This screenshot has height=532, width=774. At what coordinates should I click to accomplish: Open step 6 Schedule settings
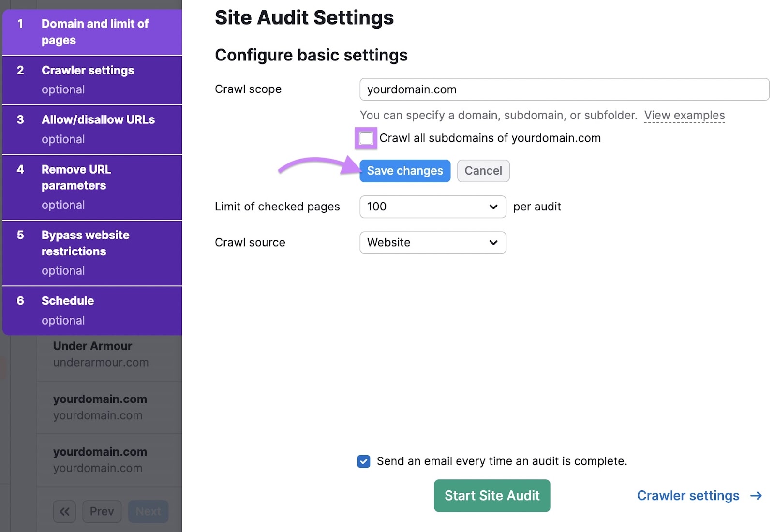(x=92, y=310)
